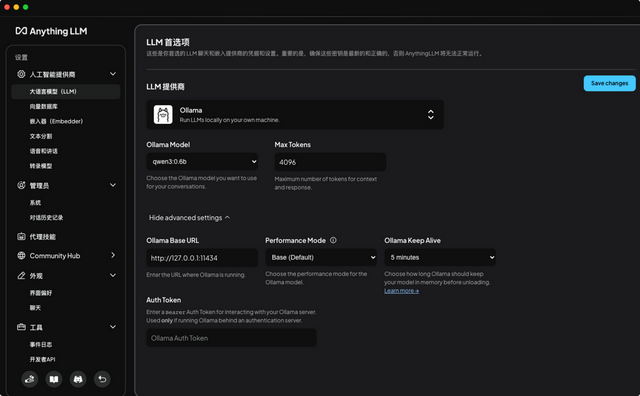The width and height of the screenshot is (640, 396).
Task: Focus the Ollama Auth Token field
Action: 231,338
